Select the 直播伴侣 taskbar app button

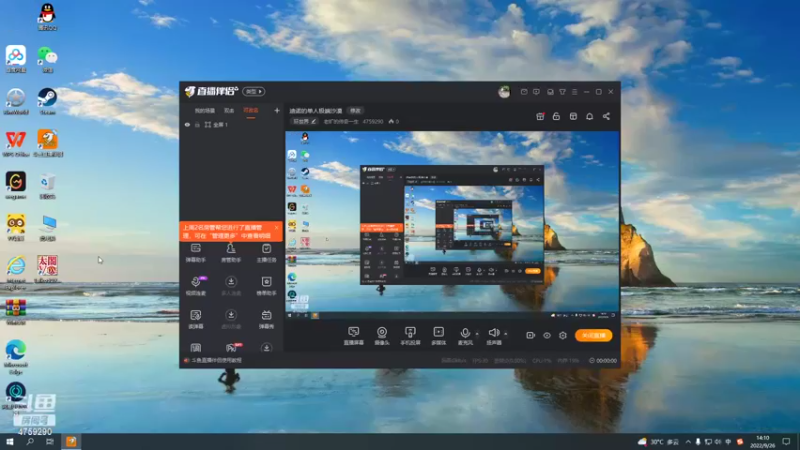coord(71,441)
